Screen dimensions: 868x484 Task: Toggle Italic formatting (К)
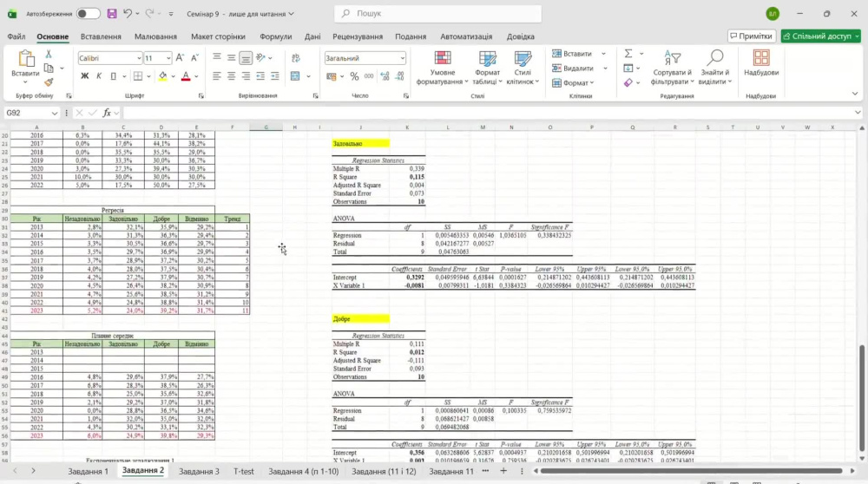pos(99,75)
